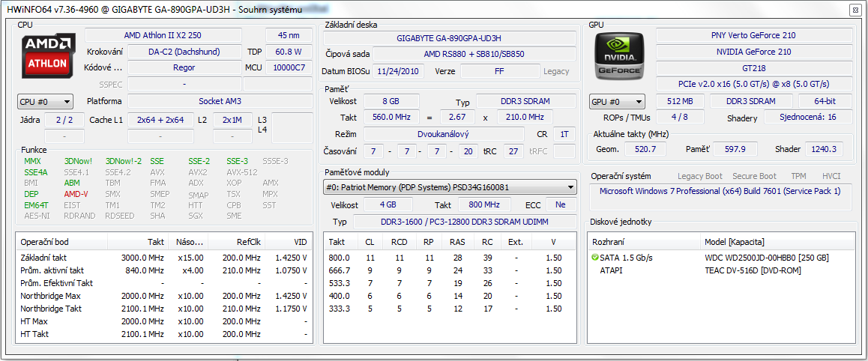Click the AMD Athlon logo
The width and height of the screenshot is (868, 361).
pyautogui.click(x=47, y=55)
